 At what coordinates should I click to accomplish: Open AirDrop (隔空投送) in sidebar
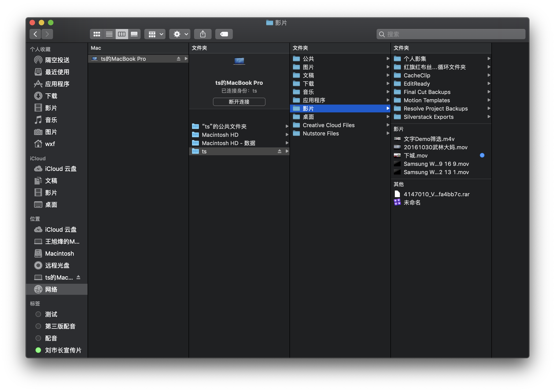pyautogui.click(x=57, y=60)
